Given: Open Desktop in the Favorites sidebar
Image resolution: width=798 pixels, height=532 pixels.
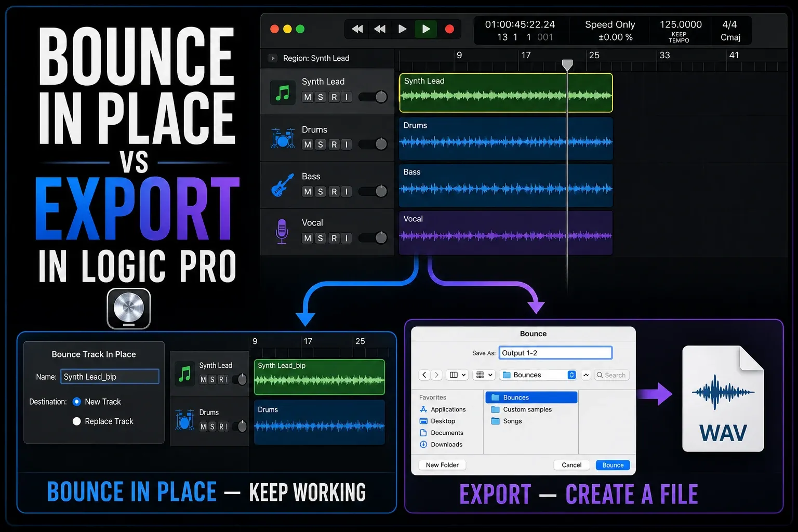Looking at the screenshot, I should (437, 421).
